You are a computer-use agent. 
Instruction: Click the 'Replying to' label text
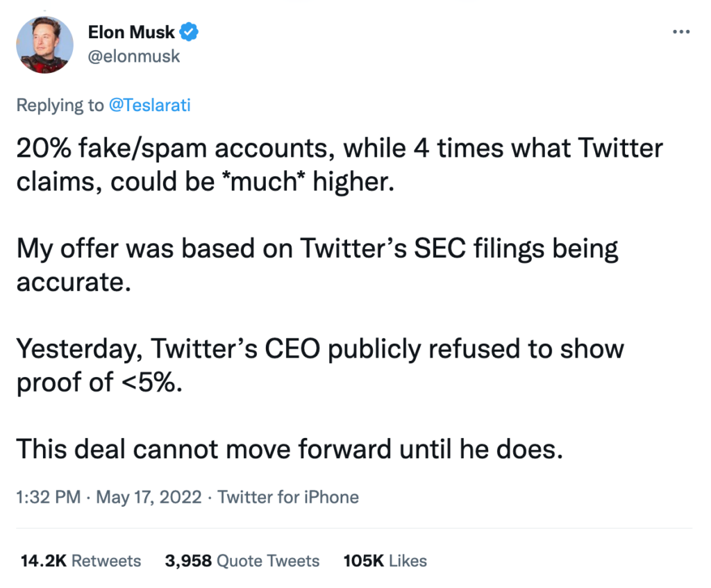coord(60,105)
